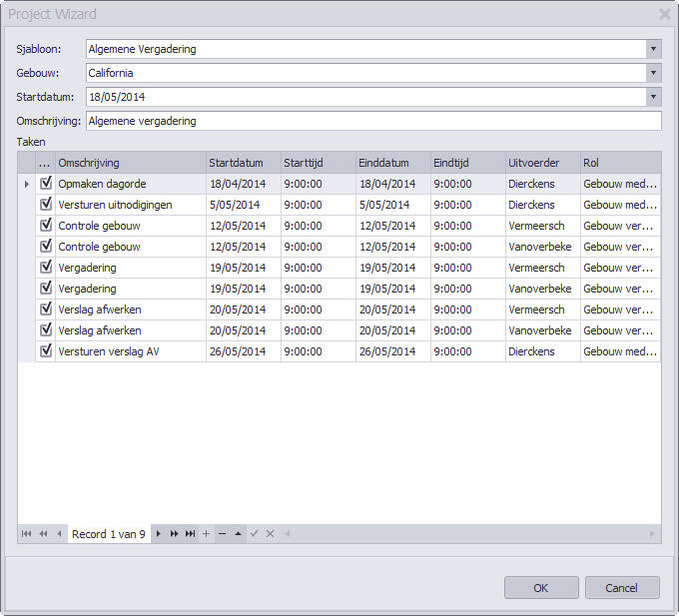Uncheck Verslag afwerken task for Vanoverbeke
The height and width of the screenshot is (616, 679).
tap(46, 329)
